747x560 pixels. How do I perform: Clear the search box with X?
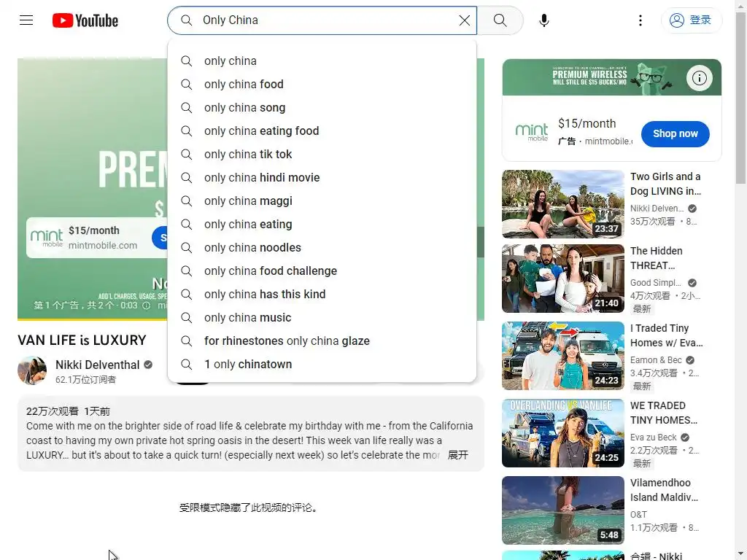click(x=464, y=20)
